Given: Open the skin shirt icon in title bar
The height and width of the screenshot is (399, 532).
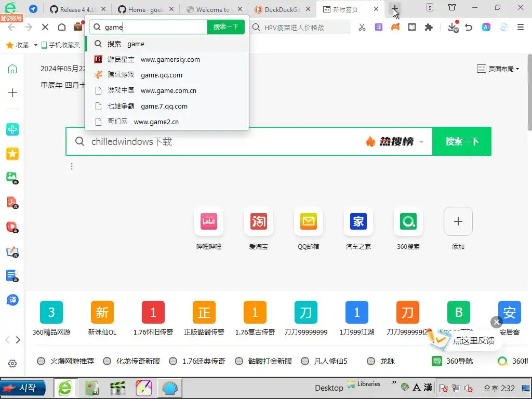Looking at the screenshot, I should pos(452,7).
